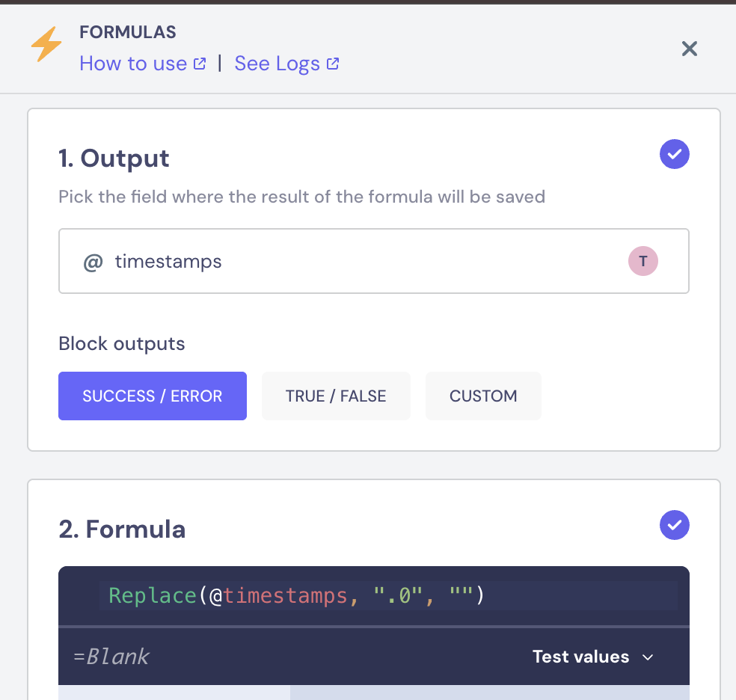This screenshot has width=736, height=700.
Task: Choose the CUSTOM block outputs option
Action: click(x=483, y=396)
